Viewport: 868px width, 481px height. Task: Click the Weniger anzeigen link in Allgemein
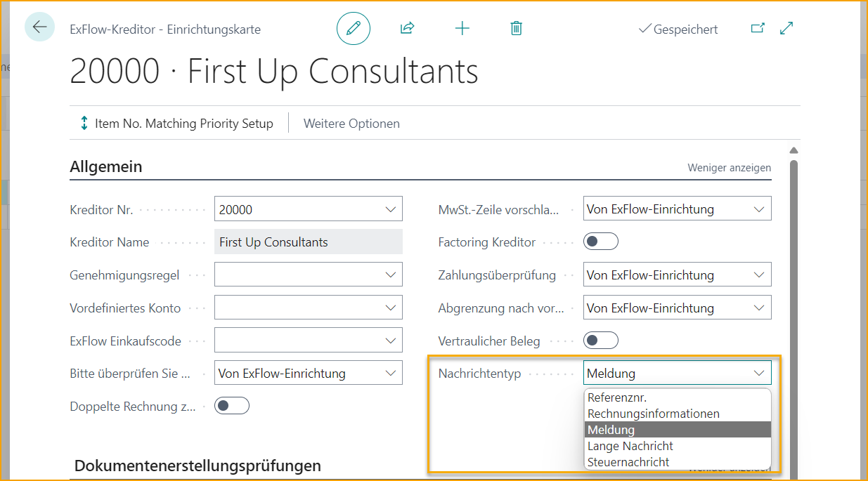(729, 168)
